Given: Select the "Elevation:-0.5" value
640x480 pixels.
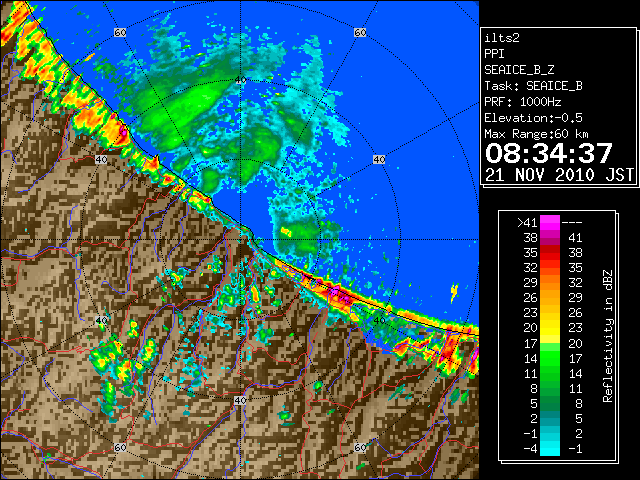Looking at the screenshot, I should click(533, 118).
